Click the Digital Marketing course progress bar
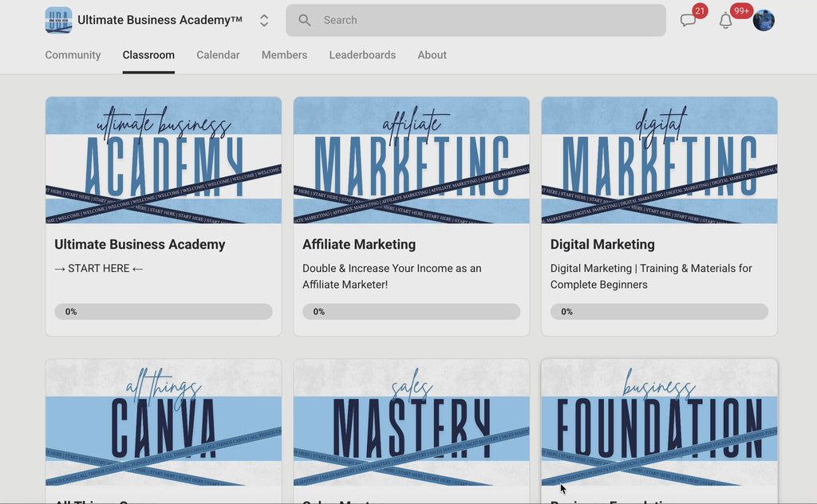This screenshot has width=817, height=504. (x=660, y=312)
